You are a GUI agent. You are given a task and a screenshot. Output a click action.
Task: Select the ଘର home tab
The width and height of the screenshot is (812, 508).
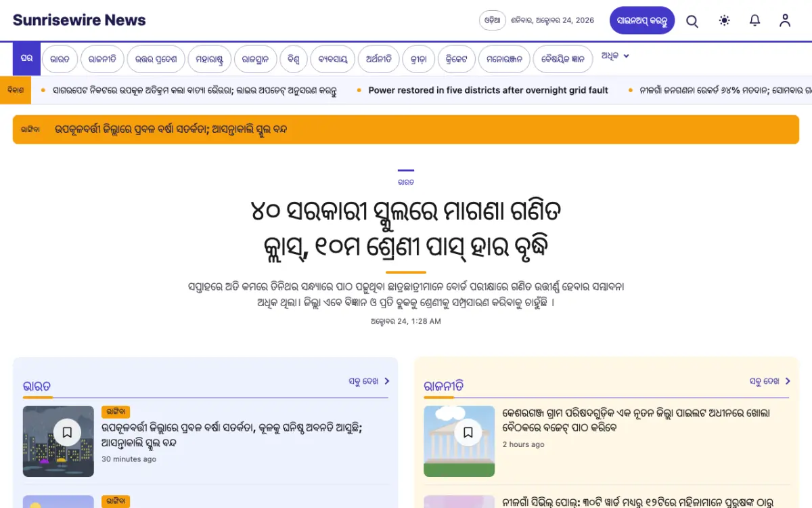point(27,59)
